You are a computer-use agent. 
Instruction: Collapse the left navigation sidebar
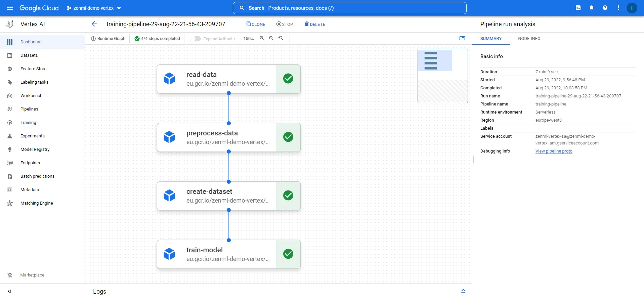click(x=9, y=291)
